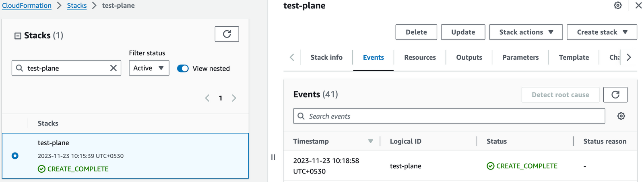Click the Logical ID column header
Screen dimensions: 644x182
tap(405, 141)
